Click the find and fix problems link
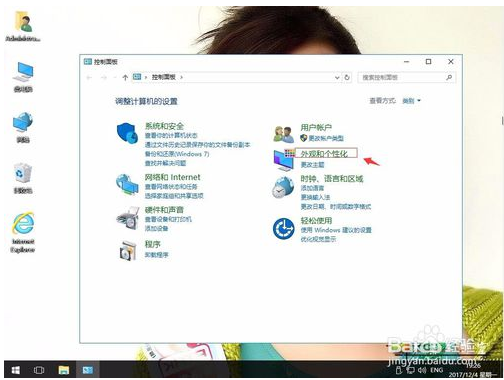Viewport: 504px width, 380px height. (165, 163)
